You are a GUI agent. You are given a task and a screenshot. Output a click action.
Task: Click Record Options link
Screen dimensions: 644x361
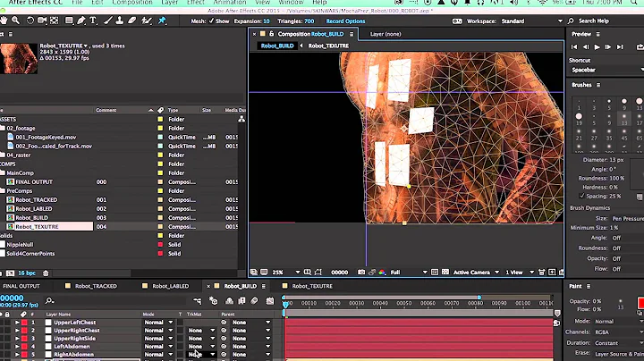[x=345, y=21]
